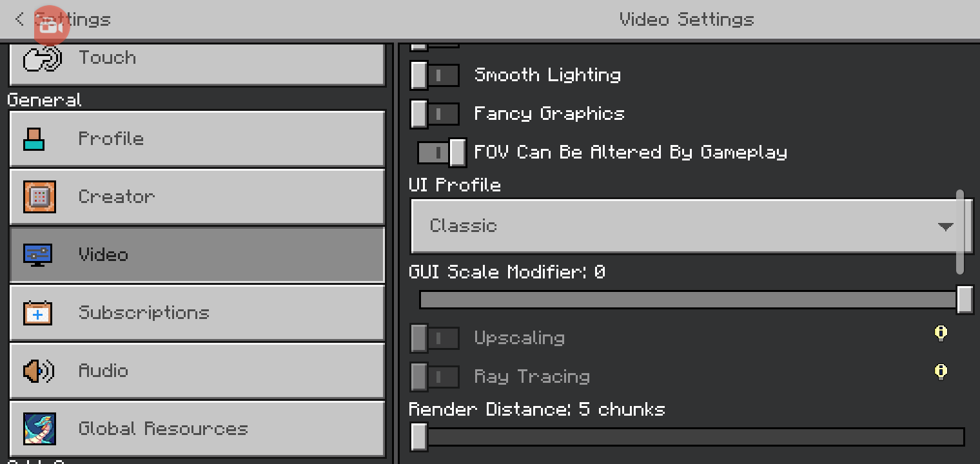Click the Ray Tracing info lightbulb icon

pyautogui.click(x=941, y=372)
